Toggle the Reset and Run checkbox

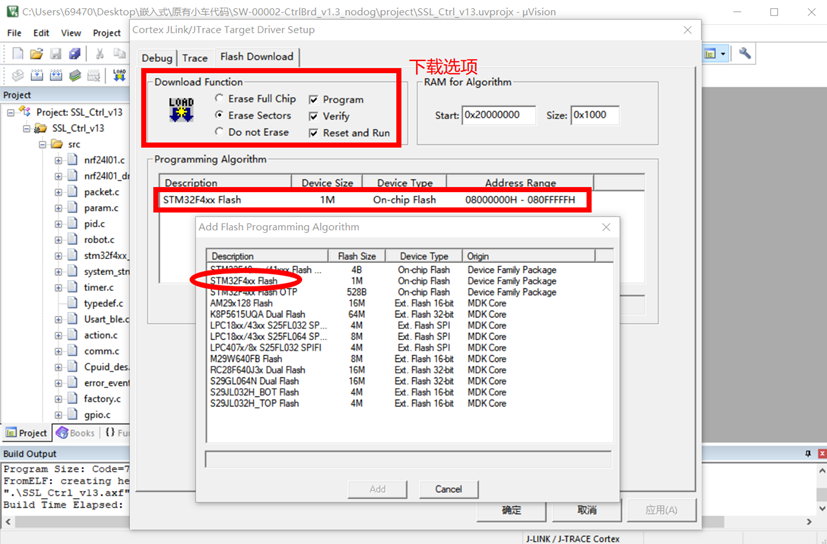(x=313, y=133)
